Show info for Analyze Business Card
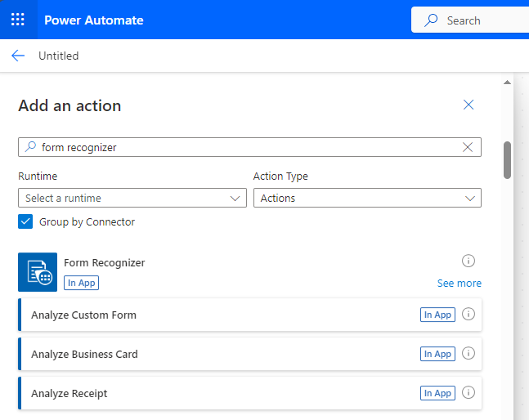Image resolution: width=529 pixels, height=420 pixels. [x=468, y=353]
